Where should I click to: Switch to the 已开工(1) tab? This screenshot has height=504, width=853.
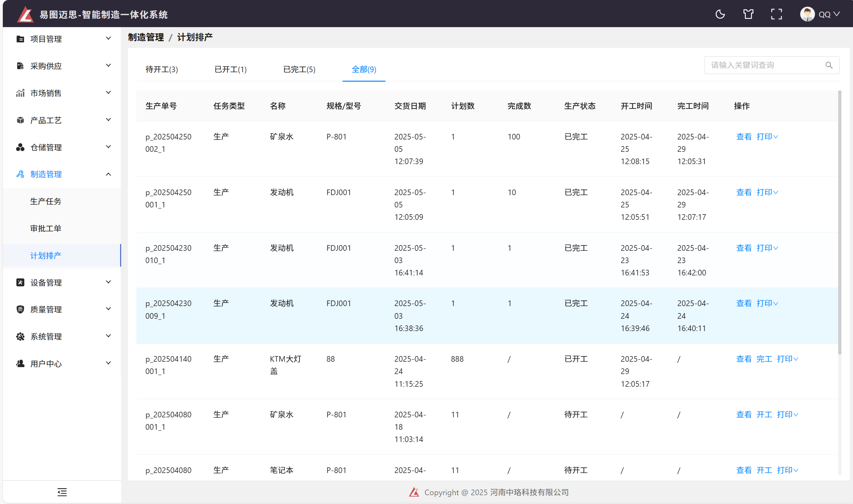[x=230, y=69]
